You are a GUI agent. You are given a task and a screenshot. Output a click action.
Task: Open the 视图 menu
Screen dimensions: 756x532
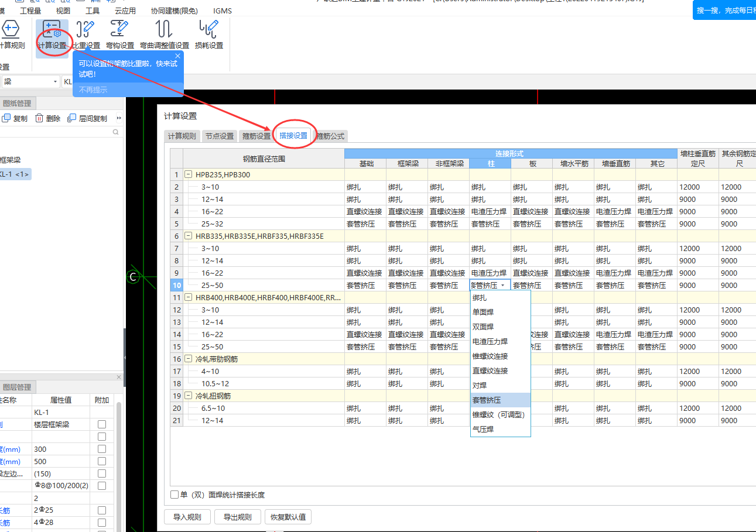63,11
